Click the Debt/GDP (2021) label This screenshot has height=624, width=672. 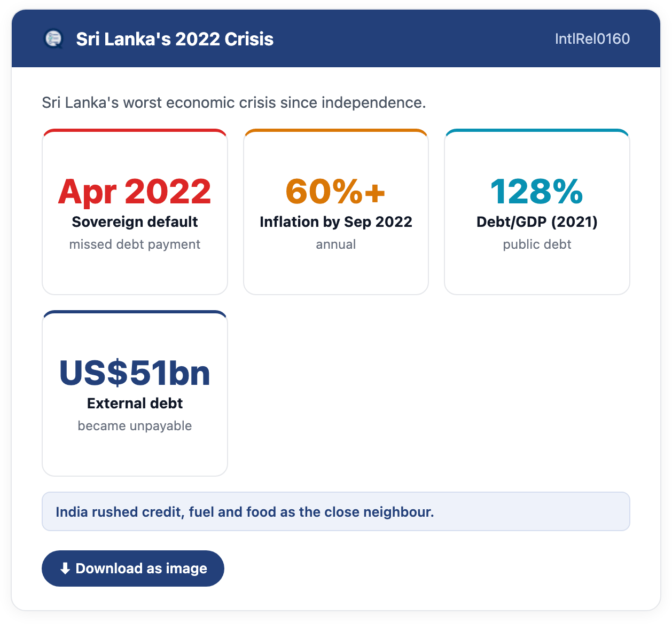(537, 222)
